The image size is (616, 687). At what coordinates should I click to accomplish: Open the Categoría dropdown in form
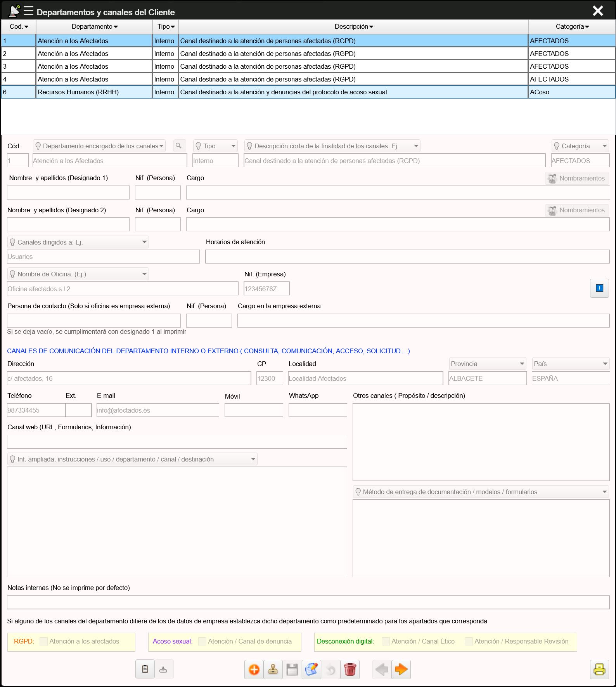click(x=580, y=146)
